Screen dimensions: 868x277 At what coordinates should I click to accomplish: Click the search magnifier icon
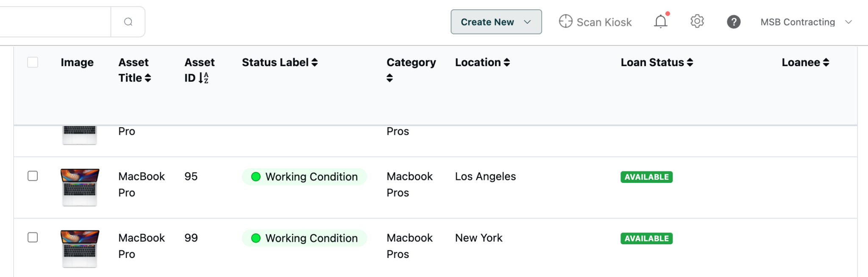(128, 22)
